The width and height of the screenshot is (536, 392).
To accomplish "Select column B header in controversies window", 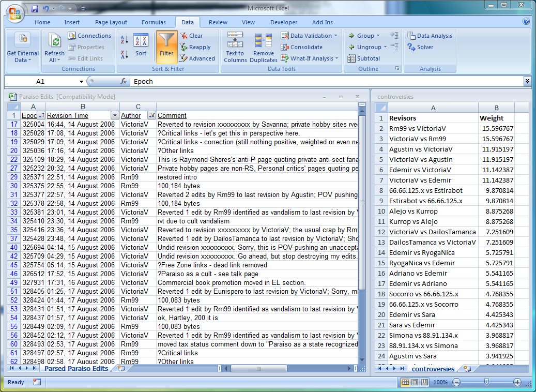I will 496,108.
